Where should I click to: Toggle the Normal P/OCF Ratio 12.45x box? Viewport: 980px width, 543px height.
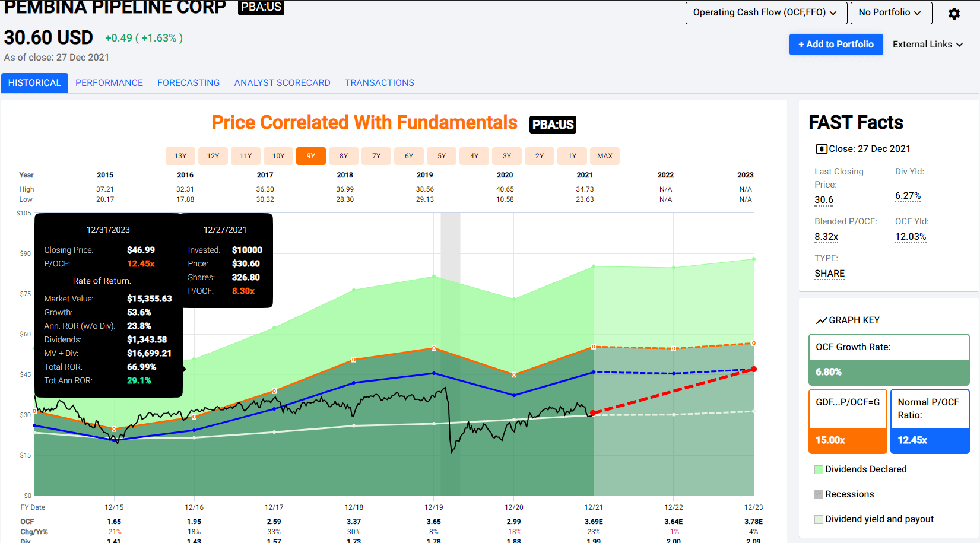click(x=930, y=421)
